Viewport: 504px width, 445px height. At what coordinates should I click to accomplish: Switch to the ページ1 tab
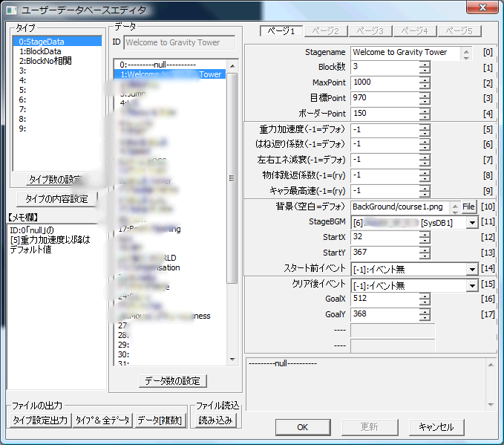point(281,31)
